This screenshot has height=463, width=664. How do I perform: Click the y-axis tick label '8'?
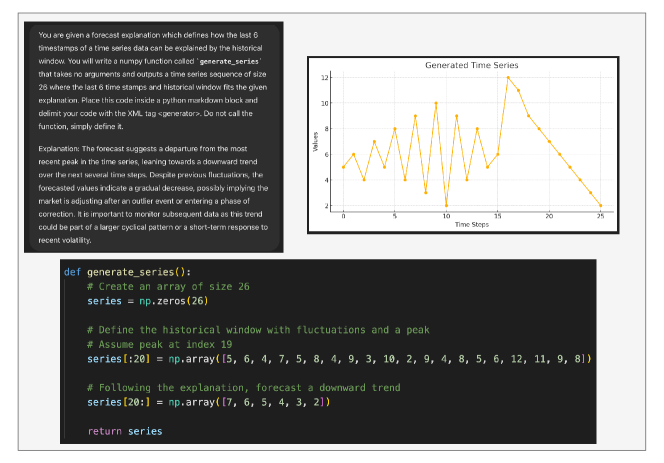tap(326, 129)
